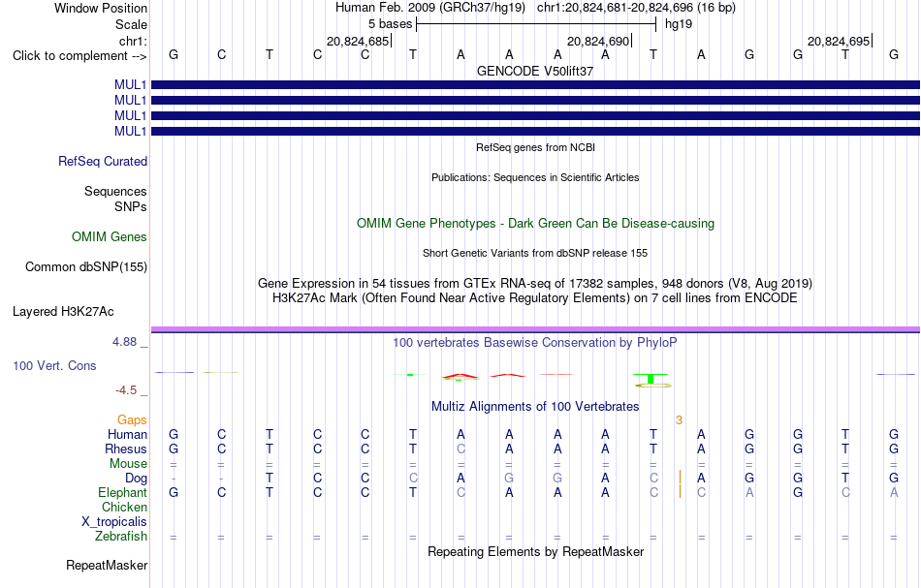921x588 pixels.
Task: Open '100 vertebrates Basewise Conservation by PhyloP' title
Action: coord(535,343)
